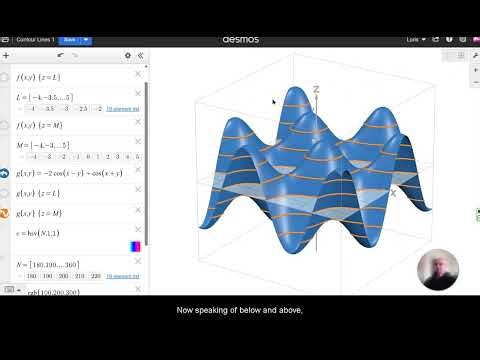Toggle visibility of g(x,y) {z=L}

[x=5, y=193]
